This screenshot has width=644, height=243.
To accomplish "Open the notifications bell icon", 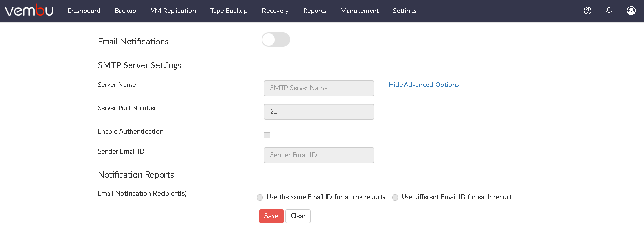I will coord(609,11).
